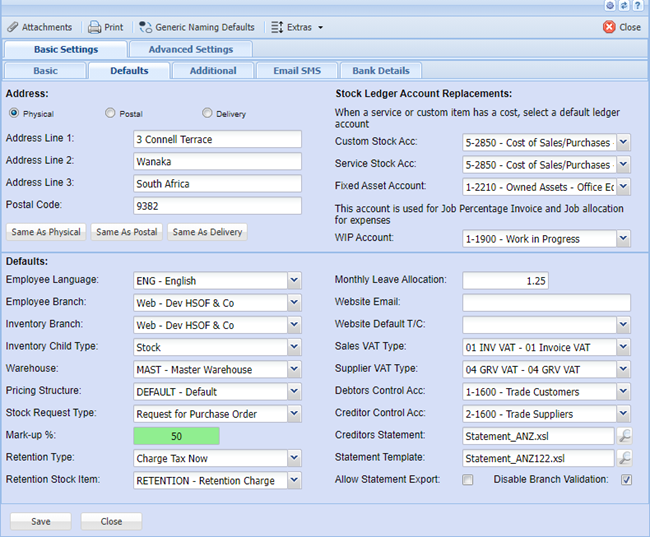Click the green Mark-up % field

pyautogui.click(x=176, y=436)
